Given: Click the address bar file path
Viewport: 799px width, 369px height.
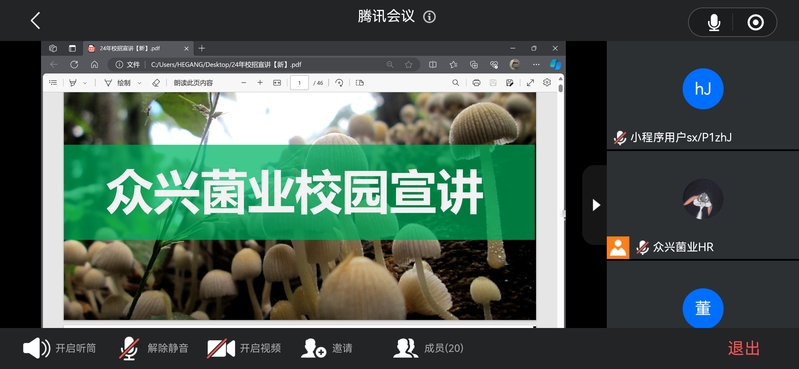Looking at the screenshot, I should point(226,65).
